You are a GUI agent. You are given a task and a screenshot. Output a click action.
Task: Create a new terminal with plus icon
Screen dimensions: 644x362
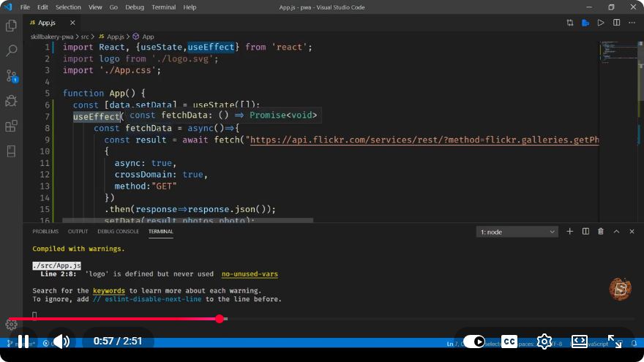click(569, 232)
